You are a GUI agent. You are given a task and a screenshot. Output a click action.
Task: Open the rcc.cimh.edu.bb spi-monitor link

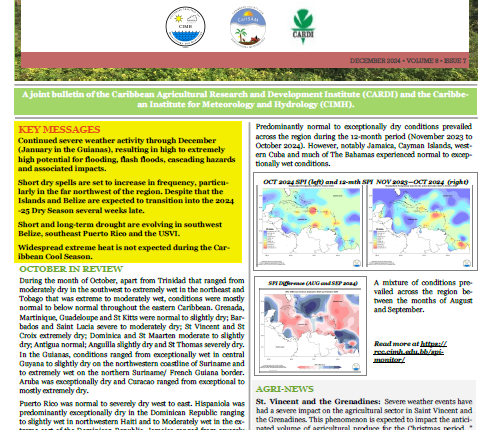(x=410, y=352)
